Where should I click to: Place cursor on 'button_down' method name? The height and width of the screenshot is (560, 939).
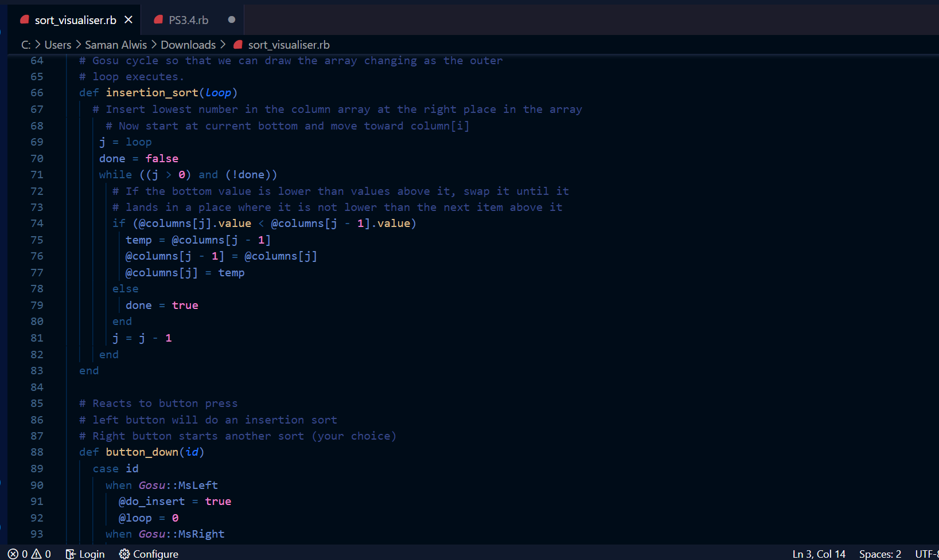(x=142, y=452)
